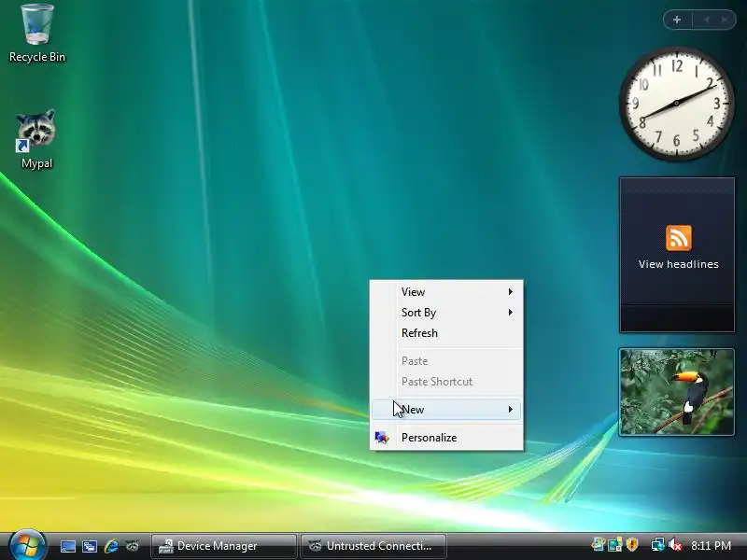The image size is (747, 560).
Task: Expand the arrow next to Sort By
Action: (510, 313)
